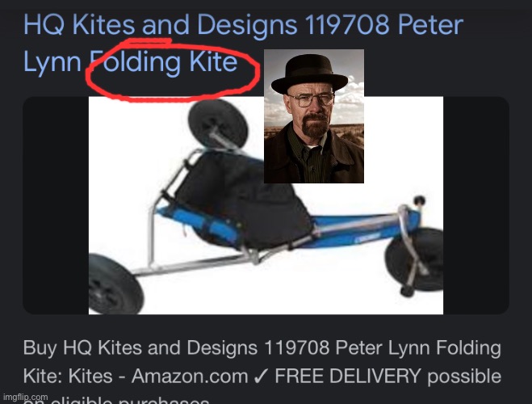Click the circled words Folding Kite
The width and height of the screenshot is (532, 404).
(x=164, y=61)
